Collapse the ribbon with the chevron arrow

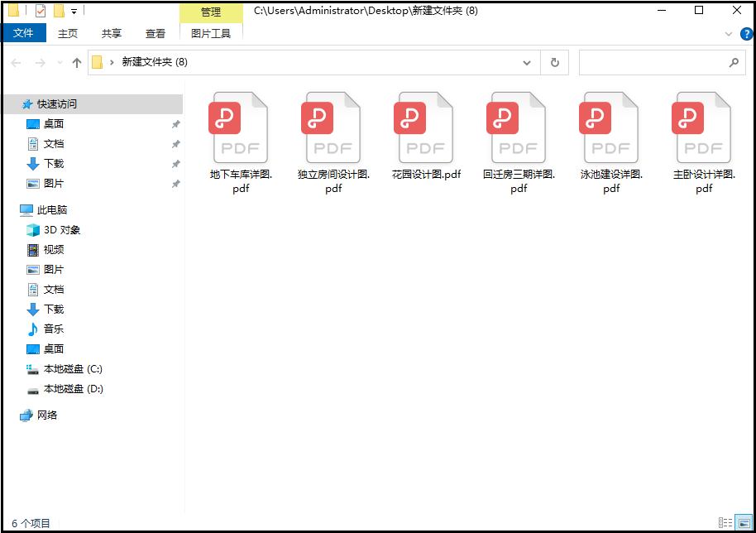tap(728, 34)
